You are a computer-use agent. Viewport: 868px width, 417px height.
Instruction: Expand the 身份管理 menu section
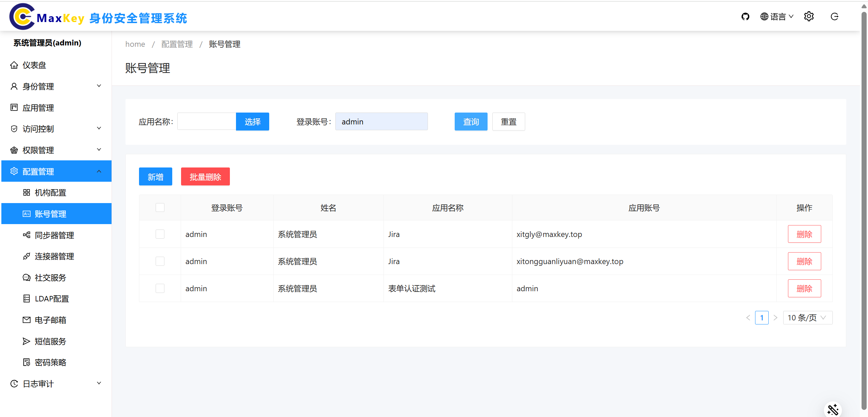click(x=38, y=86)
